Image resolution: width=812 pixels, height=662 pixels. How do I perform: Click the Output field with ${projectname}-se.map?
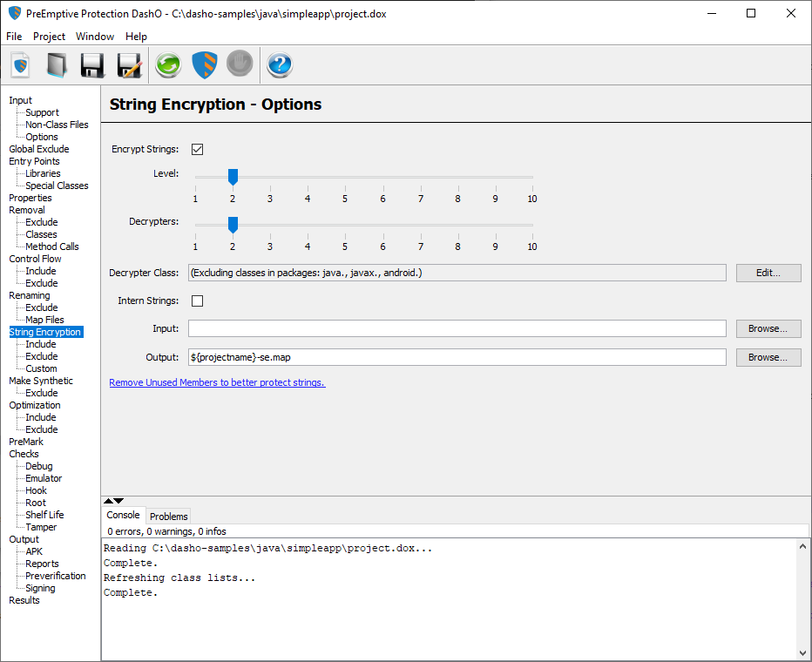457,357
